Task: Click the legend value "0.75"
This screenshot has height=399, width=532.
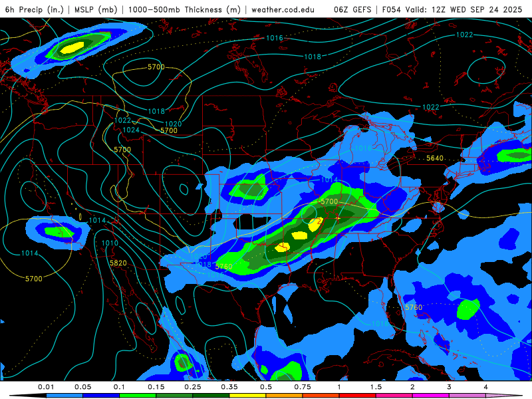Action: 303,387
